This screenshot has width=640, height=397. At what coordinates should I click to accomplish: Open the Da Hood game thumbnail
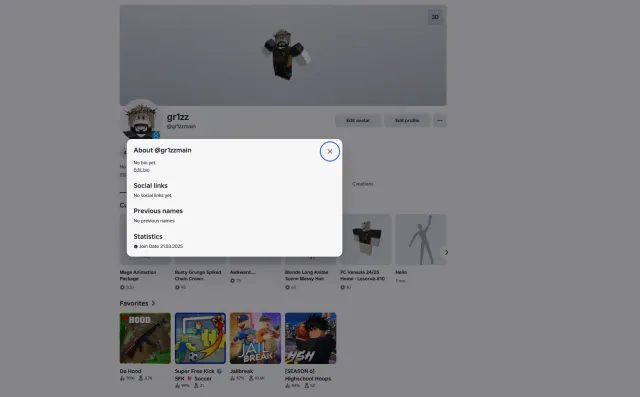pos(145,338)
